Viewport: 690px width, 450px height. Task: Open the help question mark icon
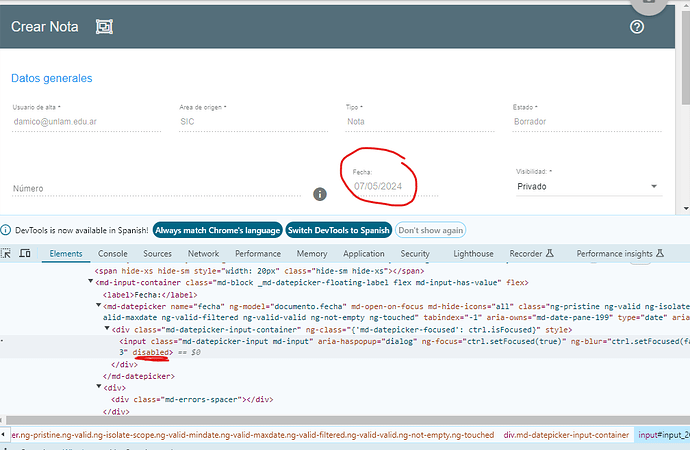tap(637, 27)
